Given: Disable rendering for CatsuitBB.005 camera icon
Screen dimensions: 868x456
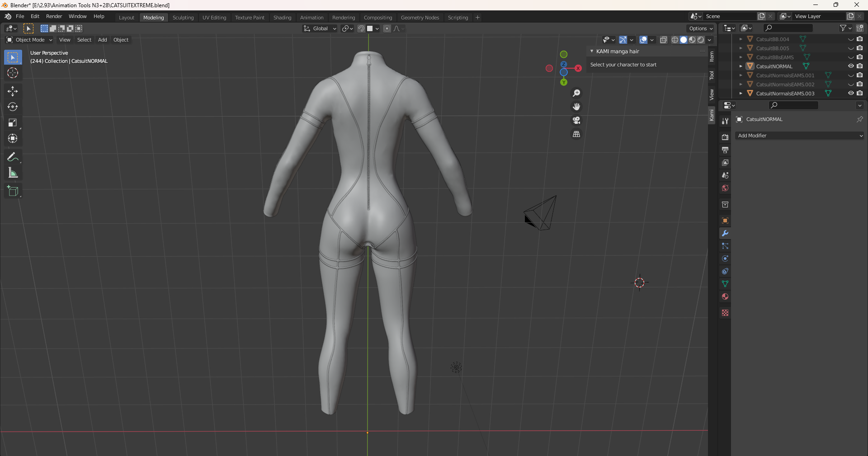Looking at the screenshot, I should [860, 48].
